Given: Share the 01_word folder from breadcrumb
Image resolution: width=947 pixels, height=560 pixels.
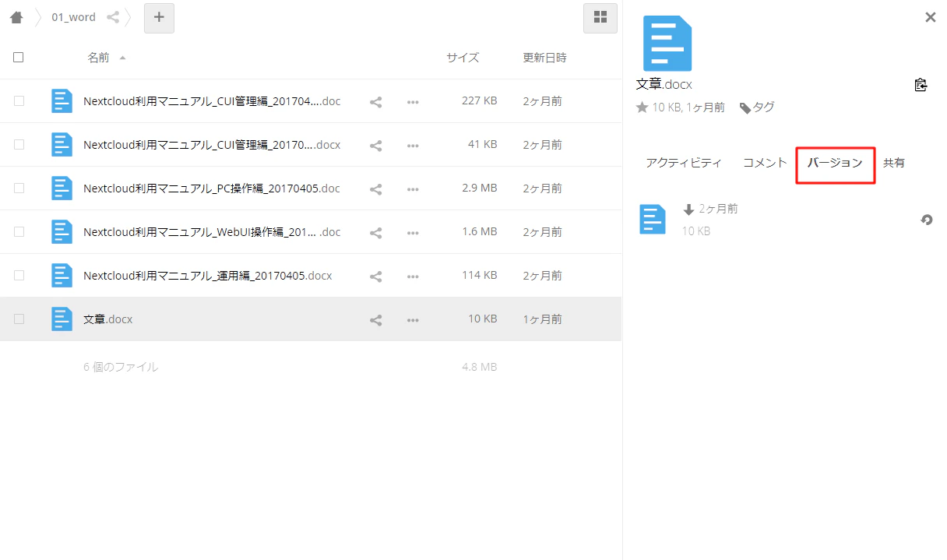Looking at the screenshot, I should [113, 17].
